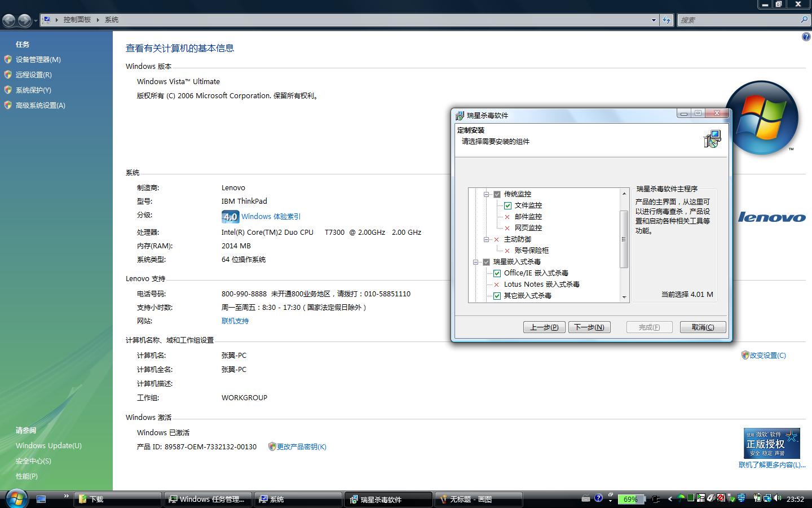Collapse the 瑞星嵌入式杀毒 tree node
Screen dimensions: 812x508
(475, 262)
